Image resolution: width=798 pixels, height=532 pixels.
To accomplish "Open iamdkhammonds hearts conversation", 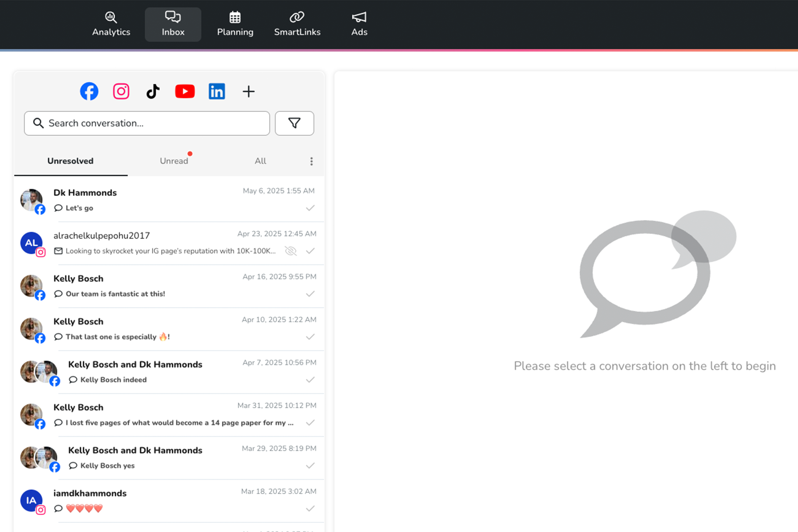I will 169,501.
